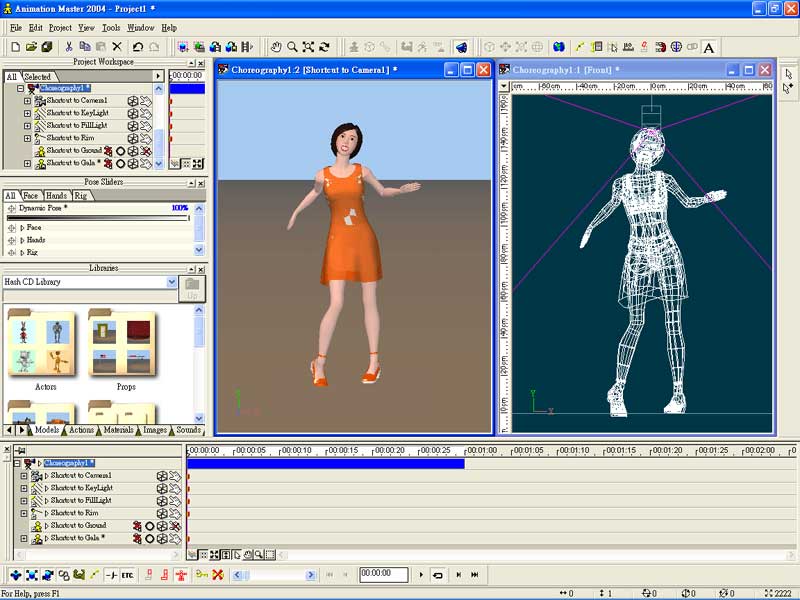Click the Open folder toolbar icon
The height and width of the screenshot is (600, 800).
pyautogui.click(x=31, y=47)
